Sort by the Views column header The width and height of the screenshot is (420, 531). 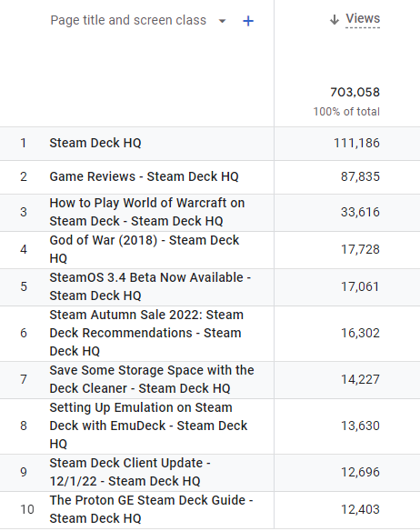tap(363, 18)
